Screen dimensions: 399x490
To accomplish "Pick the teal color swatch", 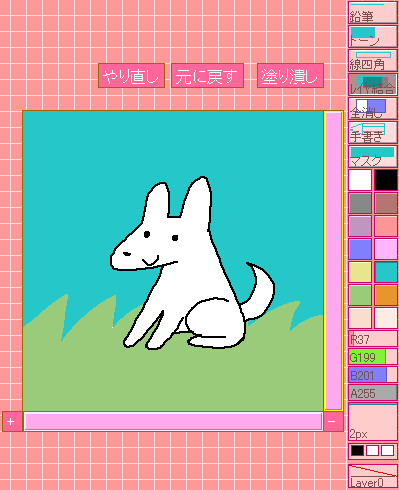I will (386, 272).
